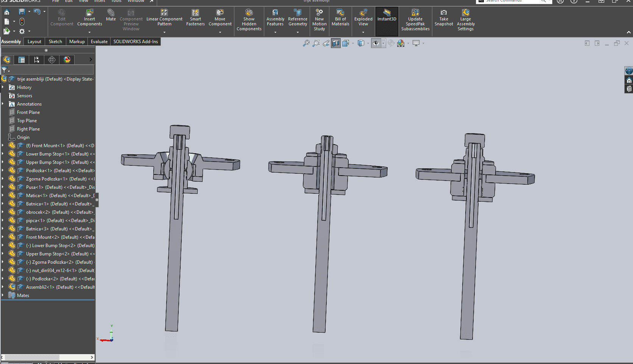
Task: Click Update SpeedPak Subassemblies
Action: click(x=415, y=20)
